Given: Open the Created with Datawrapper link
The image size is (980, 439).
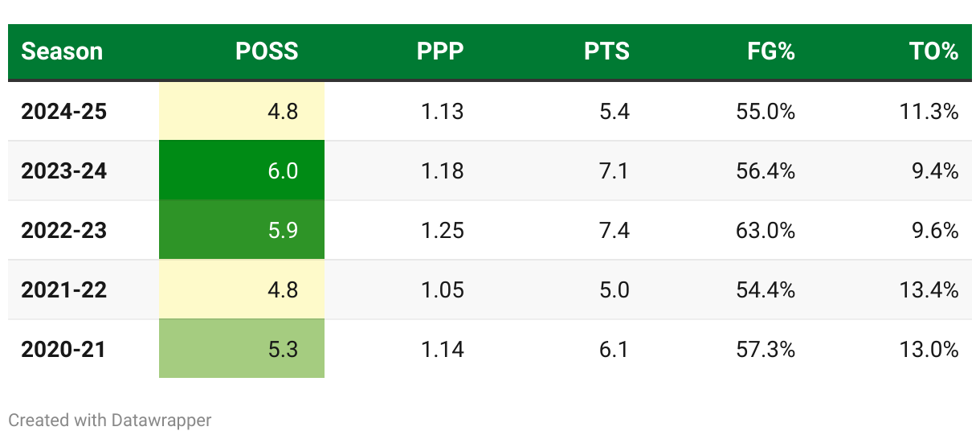Looking at the screenshot, I should [x=110, y=420].
